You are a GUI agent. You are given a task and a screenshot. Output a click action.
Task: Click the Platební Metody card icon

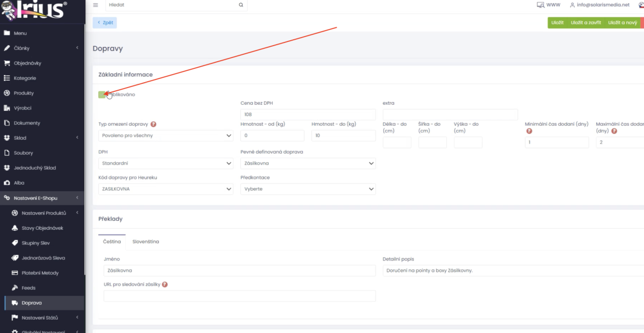15,273
